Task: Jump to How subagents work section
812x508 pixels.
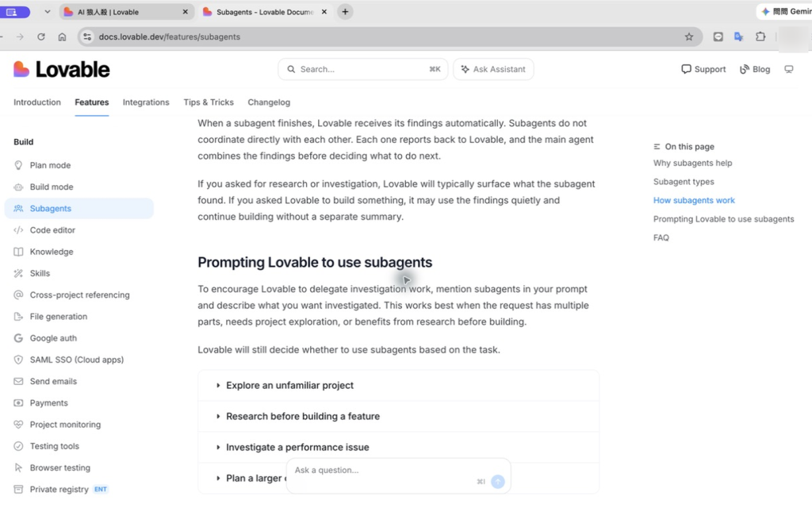Action: pos(694,201)
